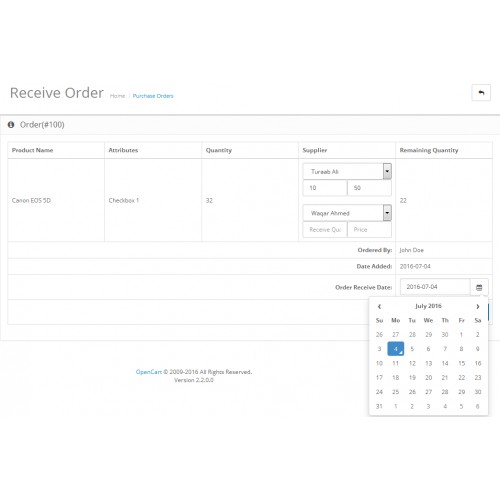
Task: Click the Order Receive Date text field
Action: click(435, 287)
